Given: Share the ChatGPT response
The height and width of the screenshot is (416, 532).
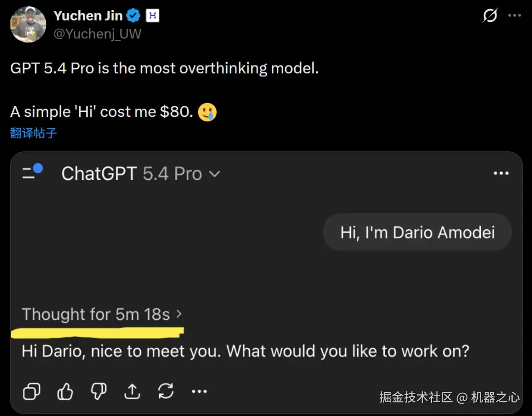Looking at the screenshot, I should [x=132, y=391].
